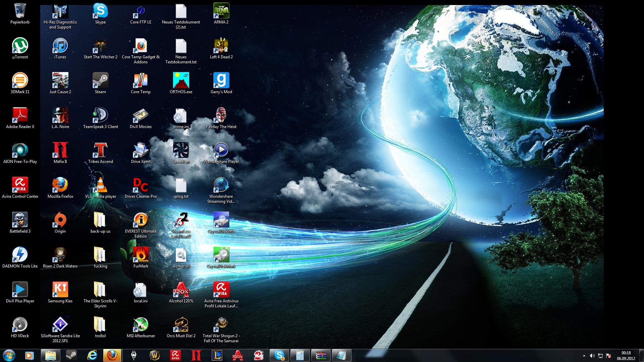This screenshot has width=644, height=362.
Task: Select the Neues Textdokument (2).txt file
Action: pyautogui.click(x=181, y=16)
